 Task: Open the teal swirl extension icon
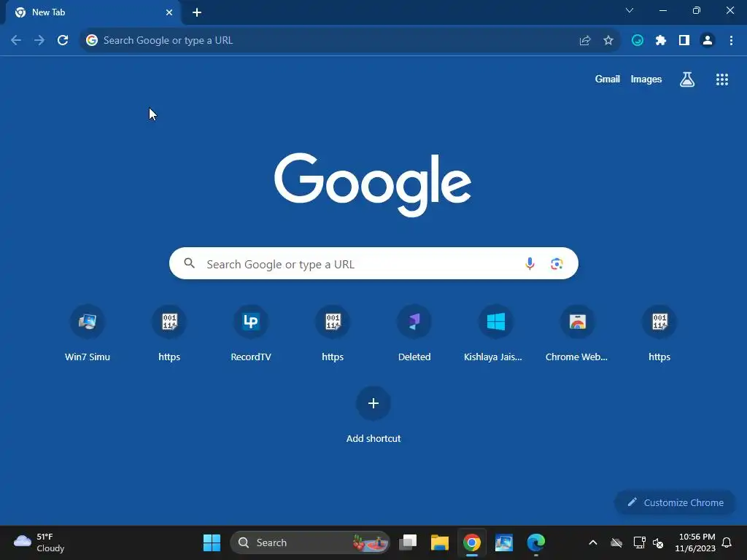click(x=638, y=41)
